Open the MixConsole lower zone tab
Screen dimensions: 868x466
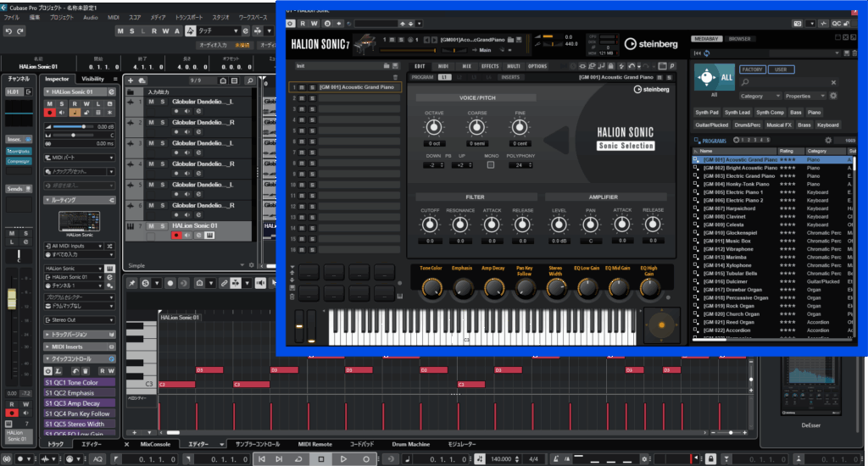click(x=155, y=445)
